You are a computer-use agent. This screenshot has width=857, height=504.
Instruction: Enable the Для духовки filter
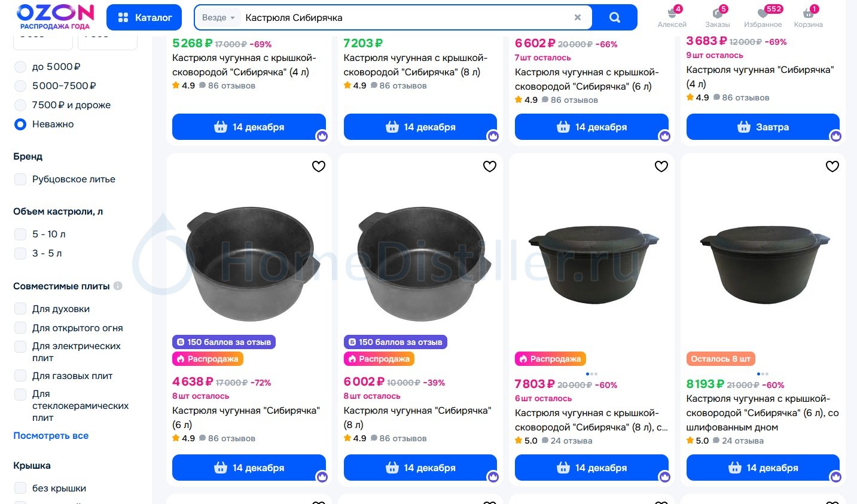pyautogui.click(x=20, y=308)
